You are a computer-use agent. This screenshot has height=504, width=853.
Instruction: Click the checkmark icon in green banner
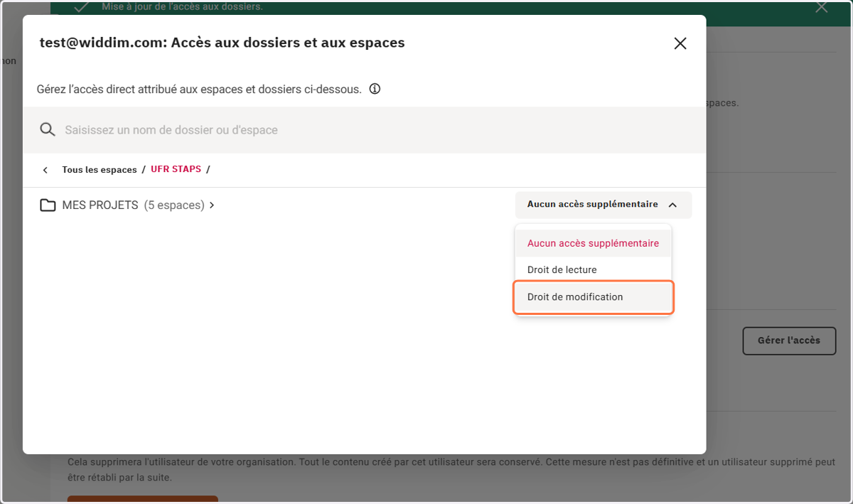pos(82,7)
